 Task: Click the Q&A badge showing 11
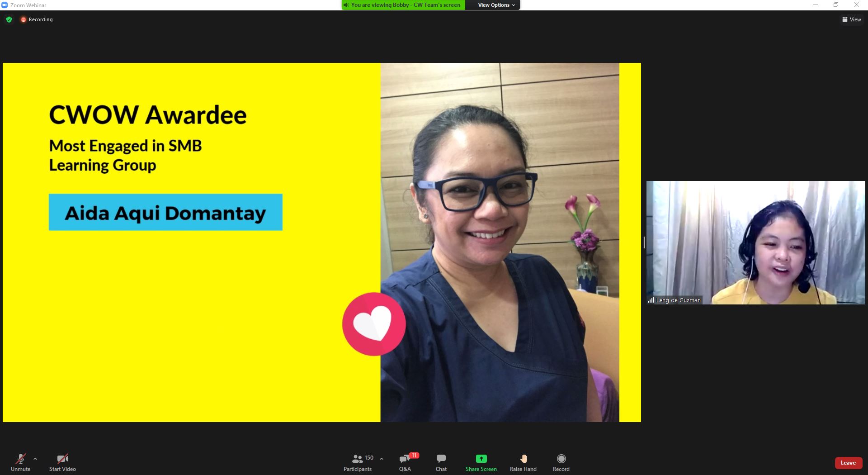click(414, 455)
